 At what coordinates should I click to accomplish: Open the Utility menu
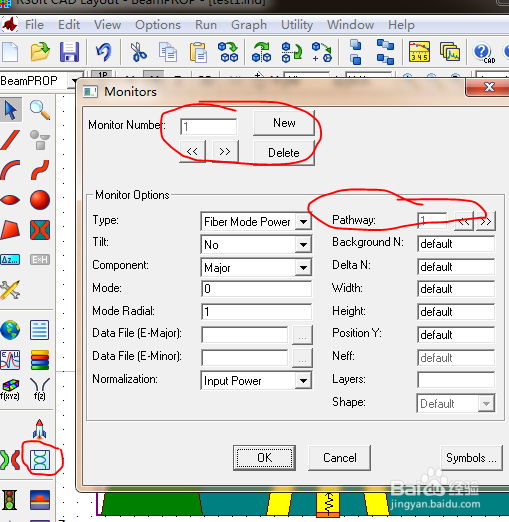click(x=297, y=25)
